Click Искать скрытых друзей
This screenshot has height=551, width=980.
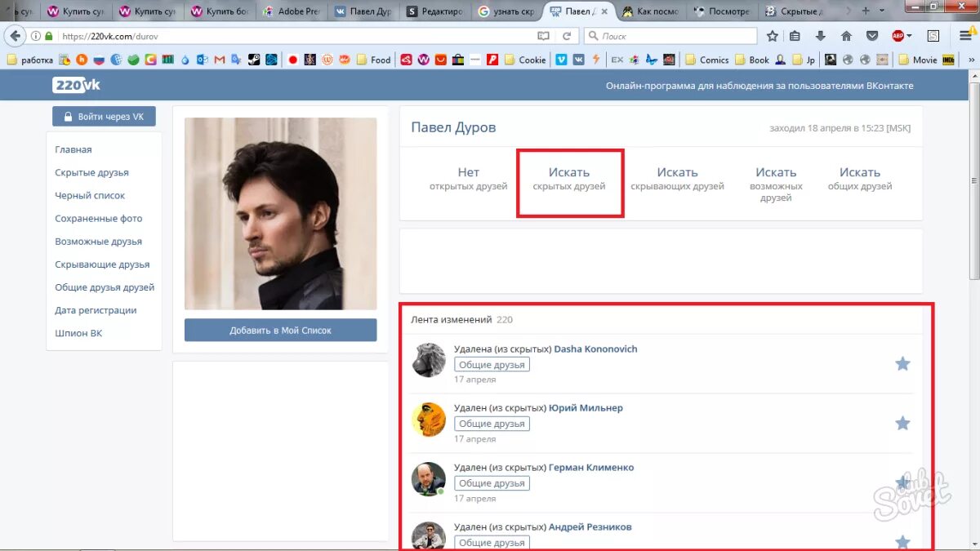[569, 179]
